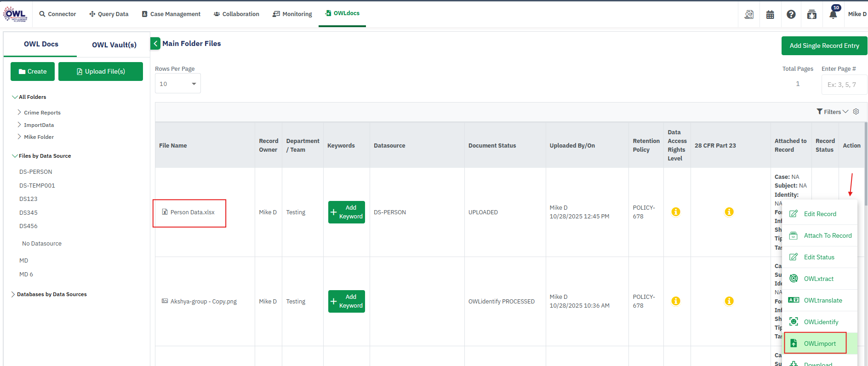The width and height of the screenshot is (868, 366).
Task: Click the Upload File(s) button
Action: 101,72
